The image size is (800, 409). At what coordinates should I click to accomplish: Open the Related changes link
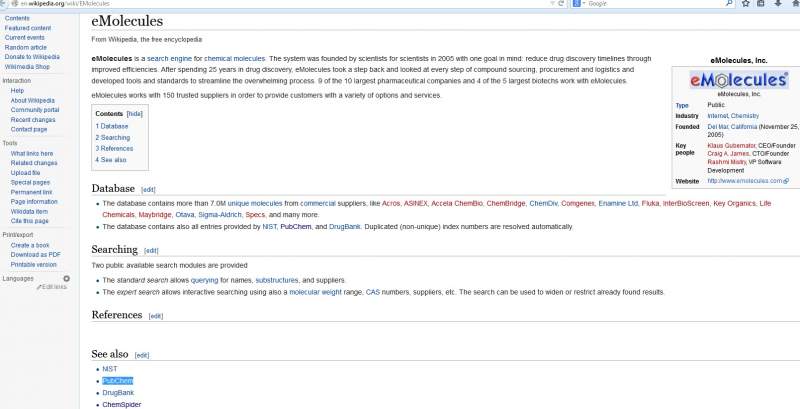(34, 163)
